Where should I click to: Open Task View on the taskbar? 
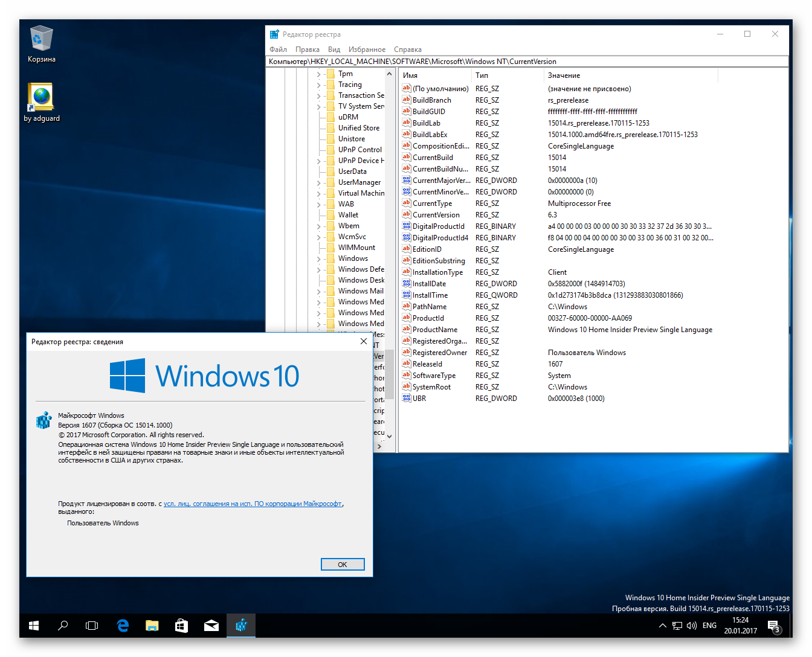click(92, 626)
